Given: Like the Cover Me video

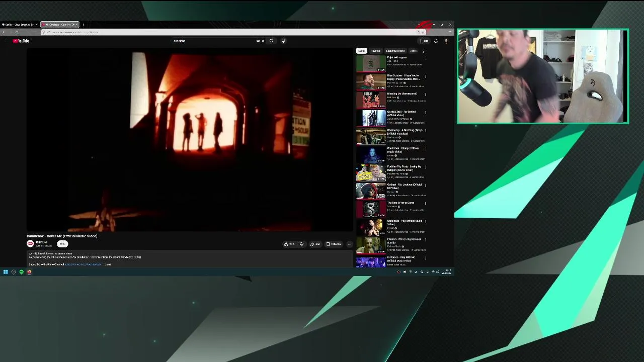Looking at the screenshot, I should click(x=289, y=244).
